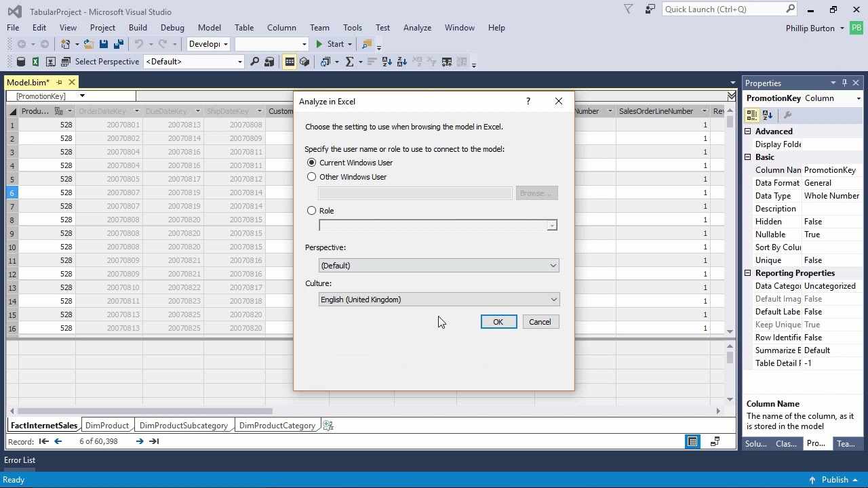
Task: Click the magnifier Find icon in model toolbar
Action: [254, 62]
